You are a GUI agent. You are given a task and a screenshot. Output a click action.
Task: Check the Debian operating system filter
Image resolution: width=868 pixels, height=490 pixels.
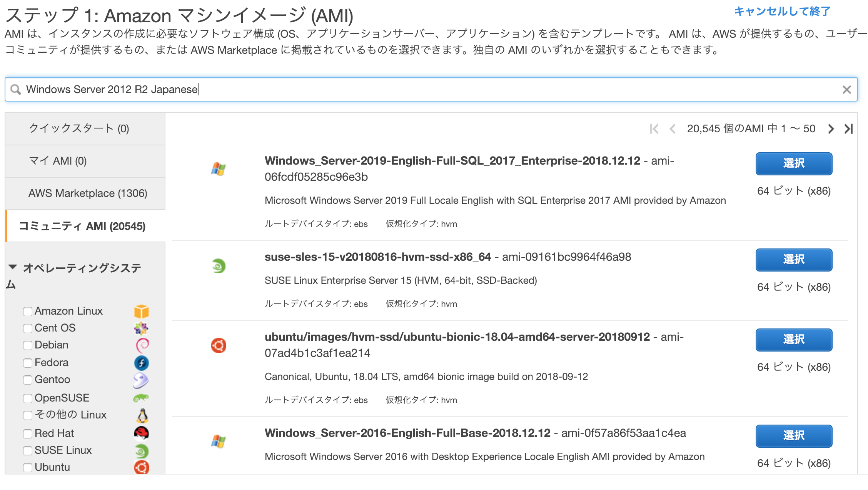28,345
